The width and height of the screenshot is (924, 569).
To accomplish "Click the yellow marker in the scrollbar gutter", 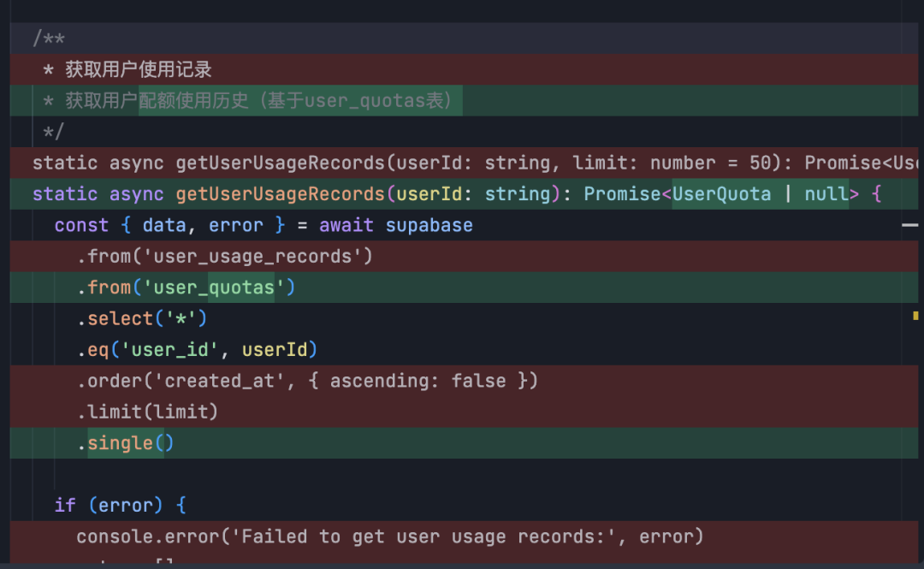I will (915, 316).
